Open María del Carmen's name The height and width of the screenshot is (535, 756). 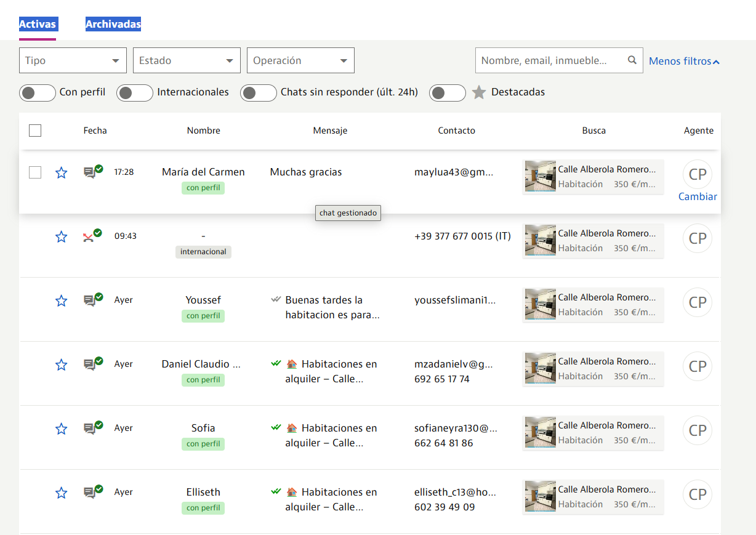(203, 172)
